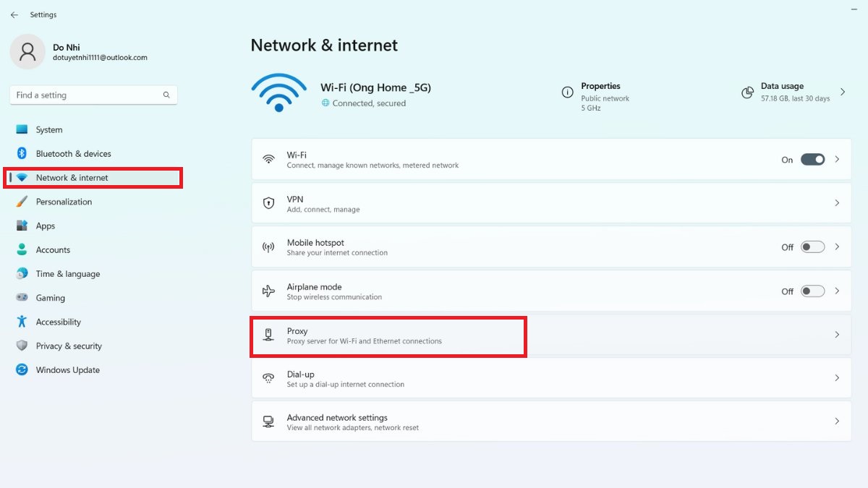Viewport: 868px width, 488px height.
Task: Open Privacy & security section
Action: point(69,346)
